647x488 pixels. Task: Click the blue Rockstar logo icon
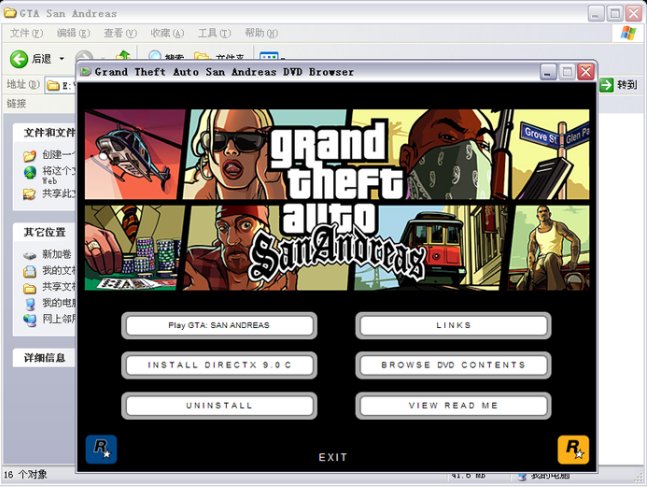(101, 449)
